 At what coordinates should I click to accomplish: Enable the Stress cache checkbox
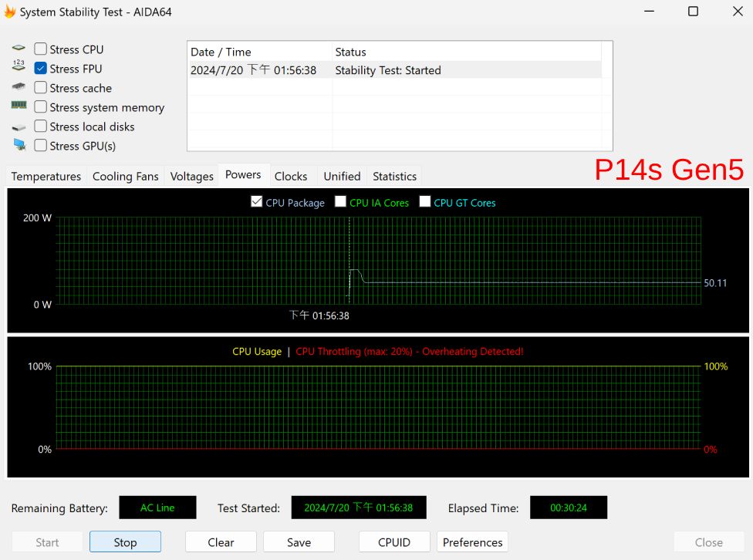pyautogui.click(x=41, y=87)
